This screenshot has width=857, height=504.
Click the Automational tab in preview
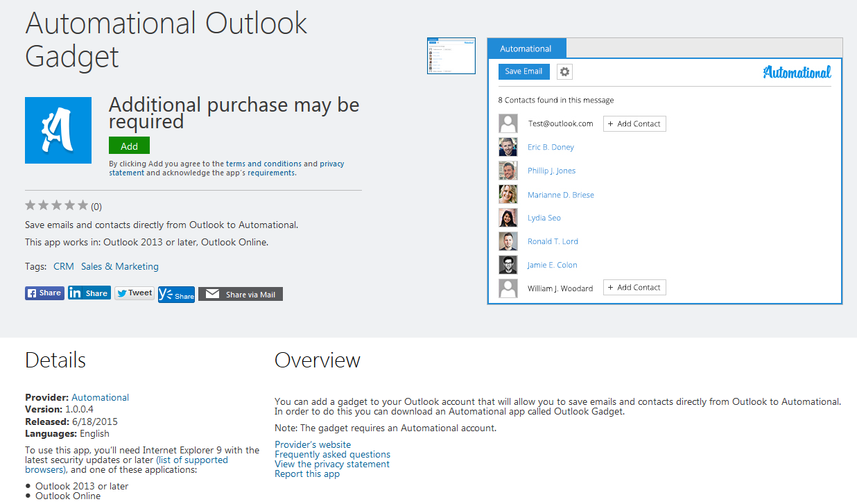526,49
